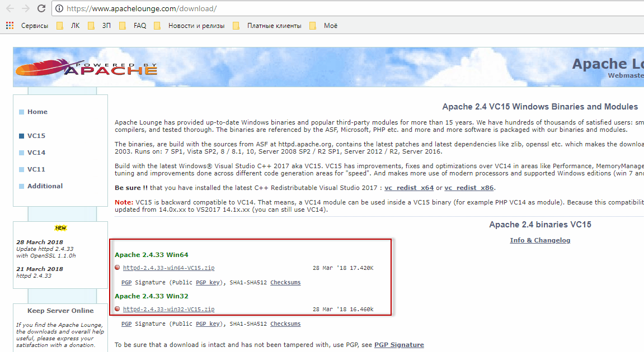Click the "Keep Server Online" heading
This screenshot has height=352, width=644.
[60, 311]
